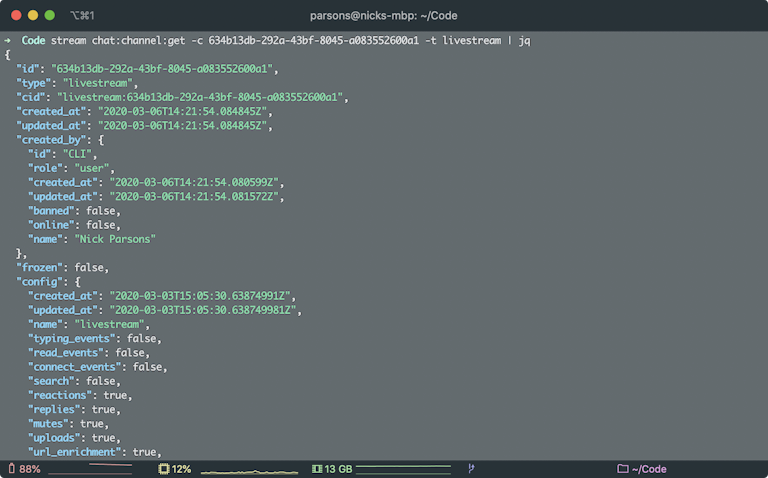Viewport: 768px width, 478px height.
Task: Click the CPU chip icon beside 12%
Action: [x=164, y=469]
